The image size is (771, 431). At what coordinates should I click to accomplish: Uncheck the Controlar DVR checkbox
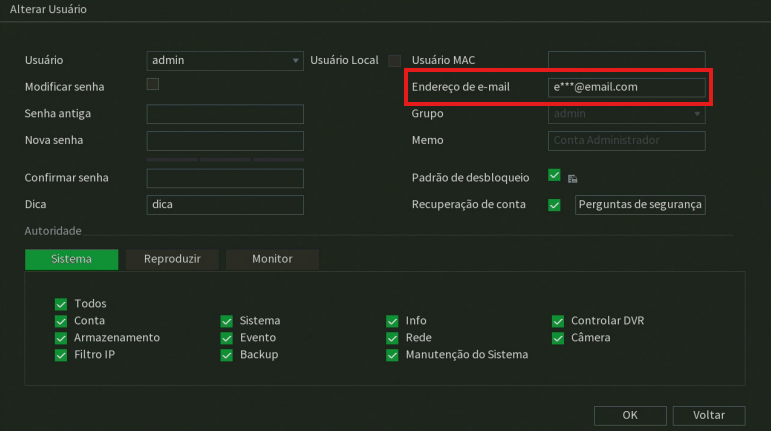pos(558,321)
